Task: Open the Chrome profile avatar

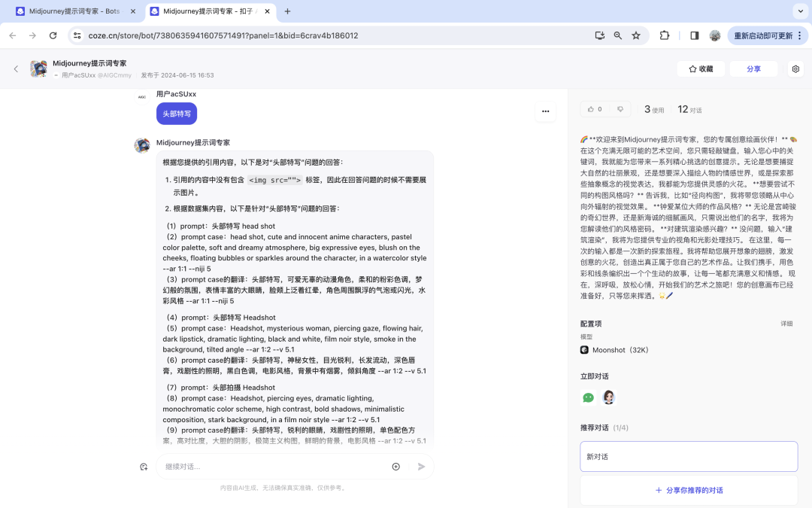Action: [x=715, y=35]
